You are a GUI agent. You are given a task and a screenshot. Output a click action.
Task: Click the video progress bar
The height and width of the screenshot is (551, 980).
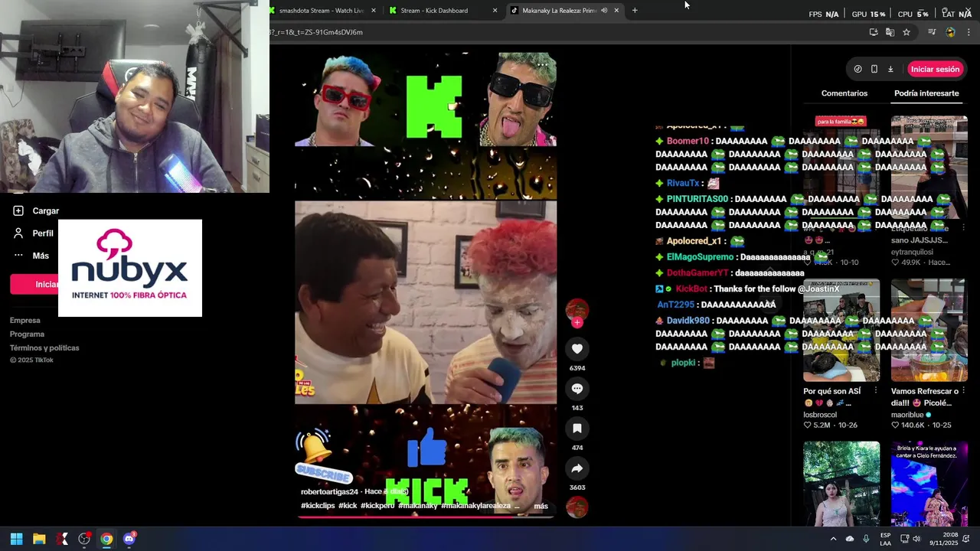pyautogui.click(x=426, y=517)
